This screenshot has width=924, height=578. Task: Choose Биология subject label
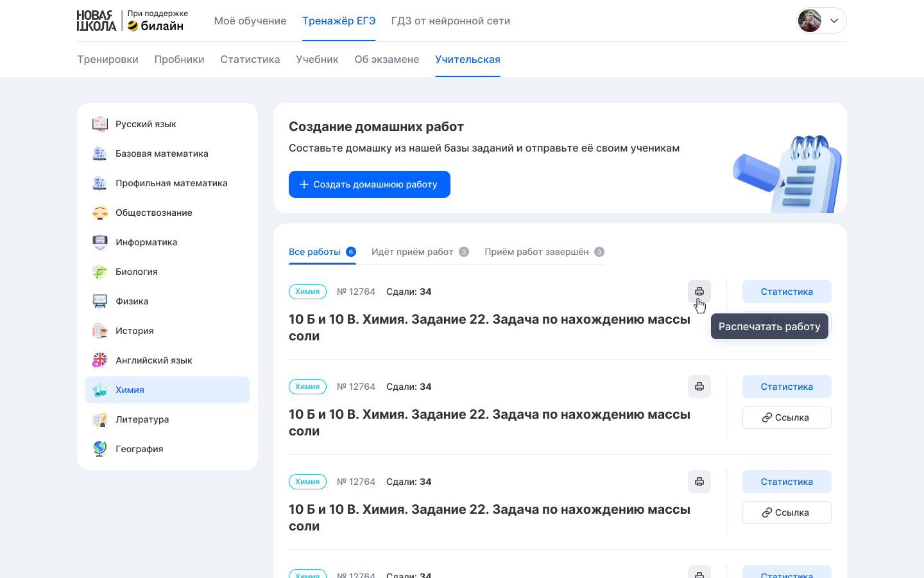pyautogui.click(x=137, y=272)
